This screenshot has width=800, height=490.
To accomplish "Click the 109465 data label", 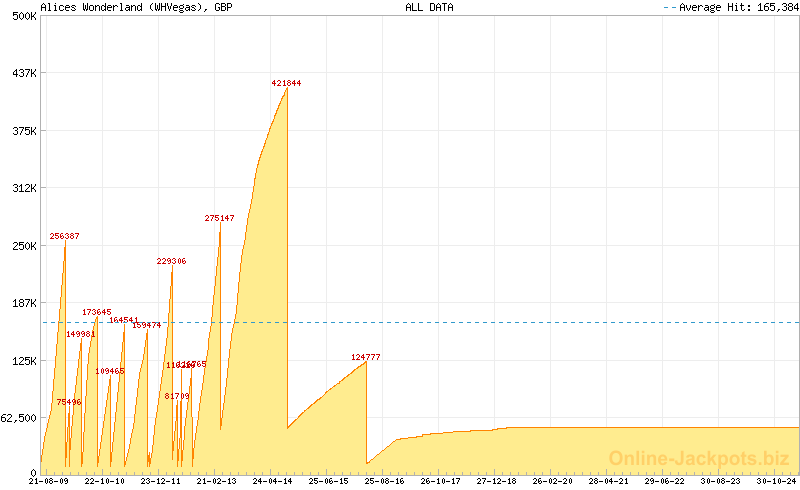I will pos(110,371).
